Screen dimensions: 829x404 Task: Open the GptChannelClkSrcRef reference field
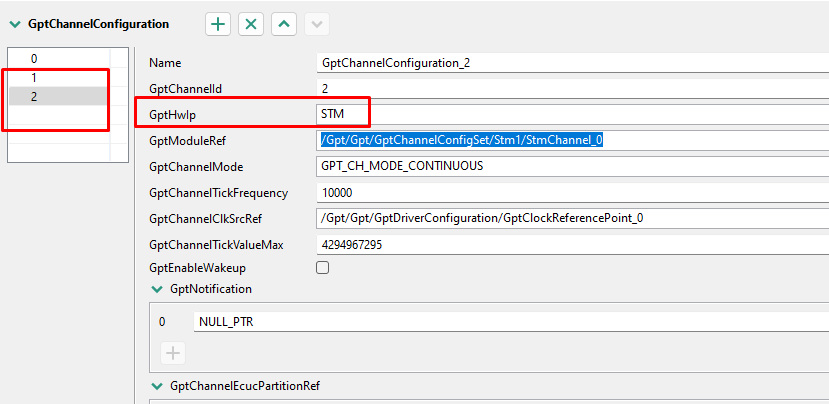(x=573, y=218)
